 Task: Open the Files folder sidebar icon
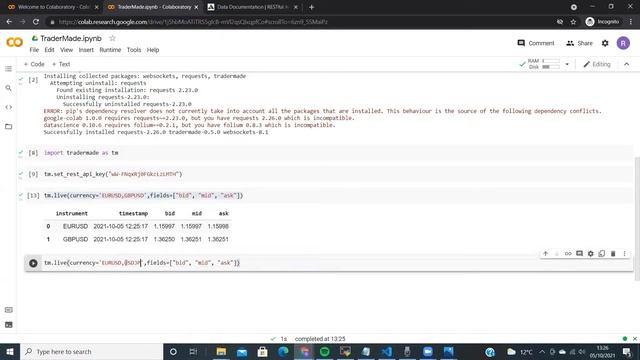point(8,127)
